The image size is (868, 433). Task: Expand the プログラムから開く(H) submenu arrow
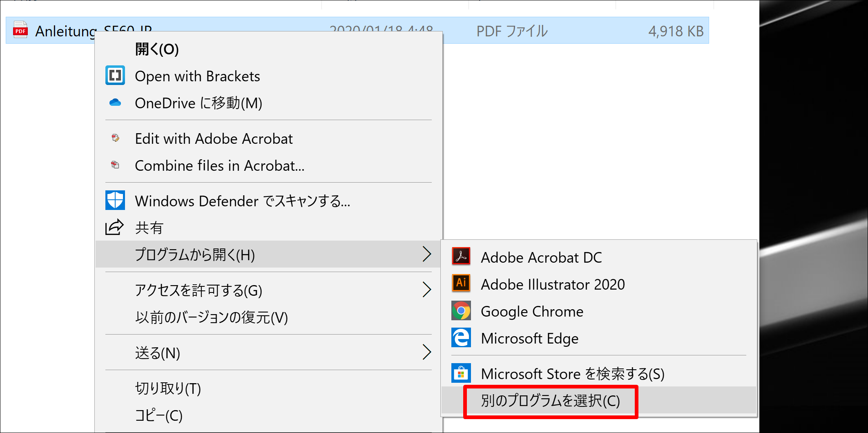coord(426,254)
